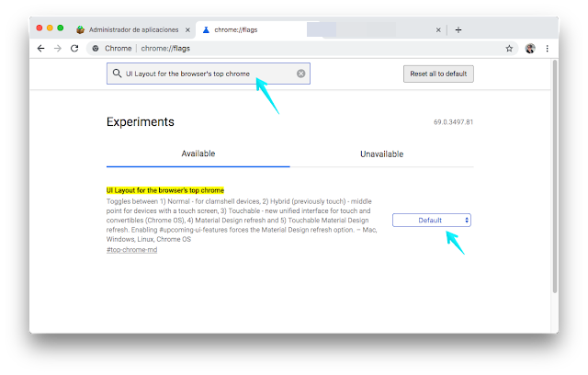Click the forward navigation arrow
The height and width of the screenshot is (375, 588).
point(57,48)
